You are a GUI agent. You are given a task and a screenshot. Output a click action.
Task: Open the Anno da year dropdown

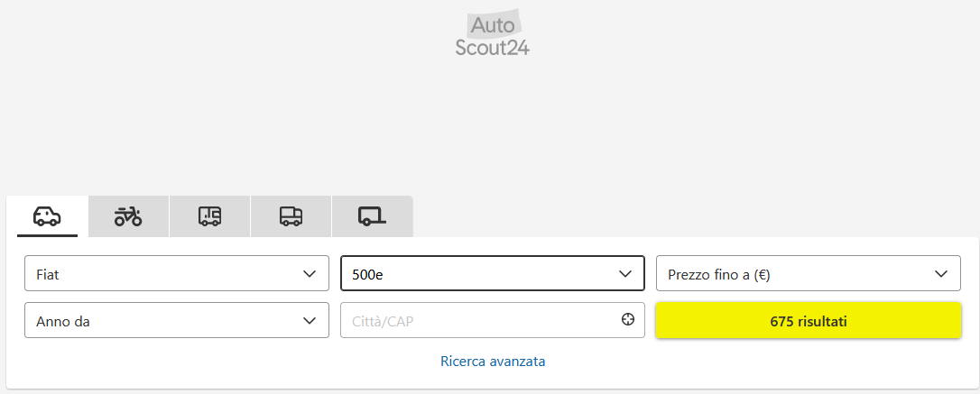pyautogui.click(x=177, y=320)
